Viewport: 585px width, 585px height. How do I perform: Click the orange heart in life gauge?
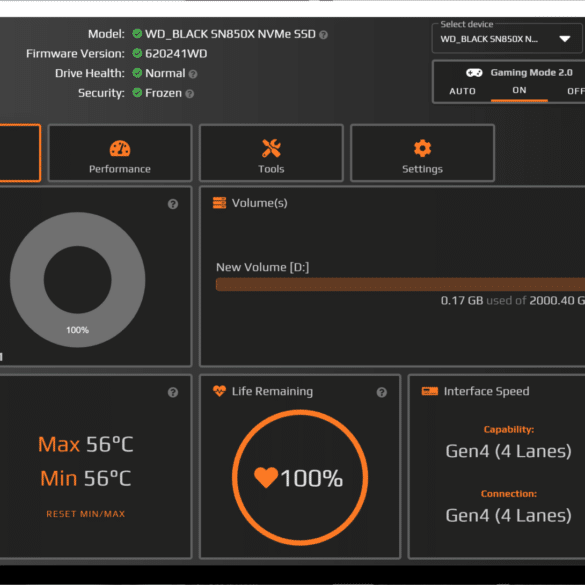coord(266,478)
